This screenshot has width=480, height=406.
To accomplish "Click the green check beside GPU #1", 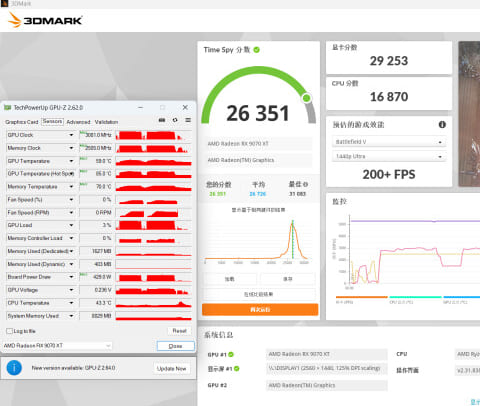I will [x=231, y=354].
